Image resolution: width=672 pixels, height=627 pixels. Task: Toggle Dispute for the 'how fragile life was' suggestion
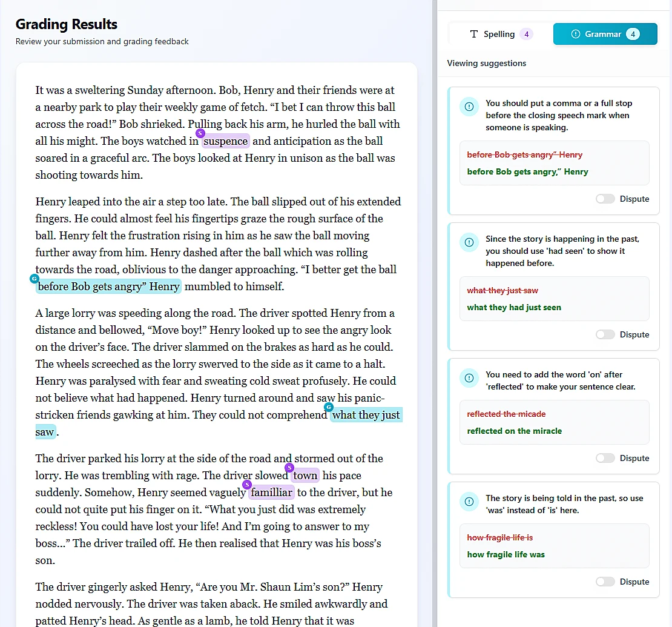(x=605, y=582)
